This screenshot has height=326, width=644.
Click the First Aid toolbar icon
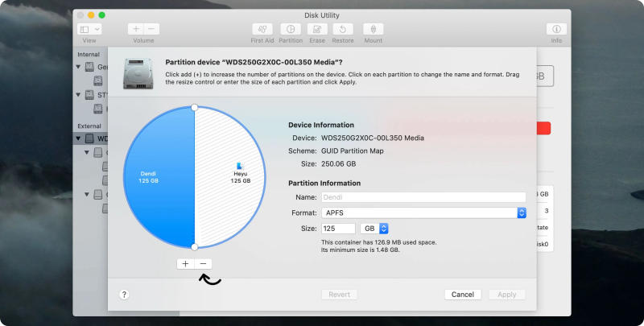click(x=262, y=29)
